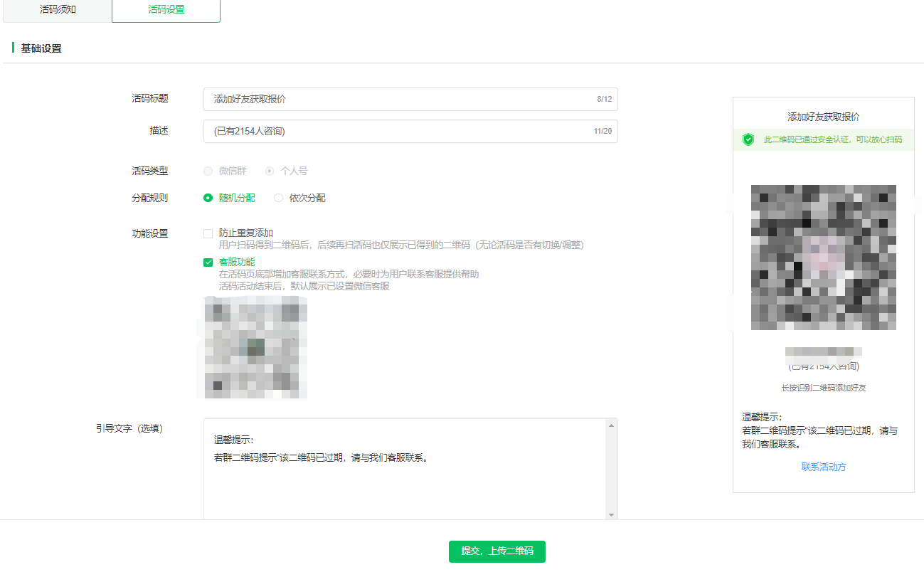924x572 pixels.
Task: Click the preview title 添加好友获取报价
Action: [824, 117]
